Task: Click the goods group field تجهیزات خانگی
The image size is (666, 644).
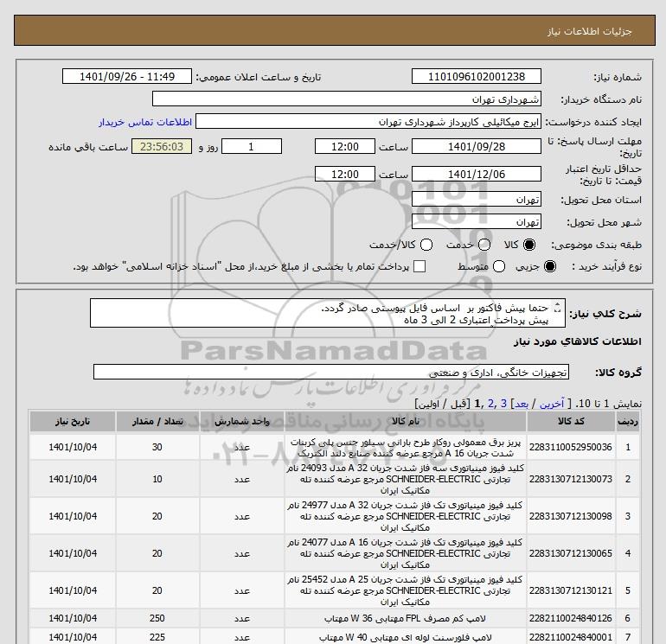Action: click(331, 372)
